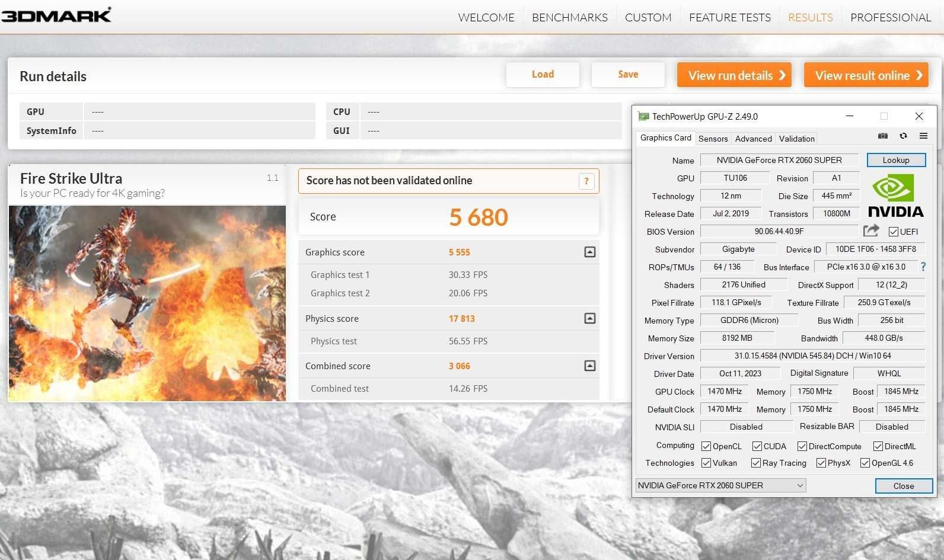Click the Resizable BAR Disabled field
This screenshot has width=944, height=560.
coord(892,427)
